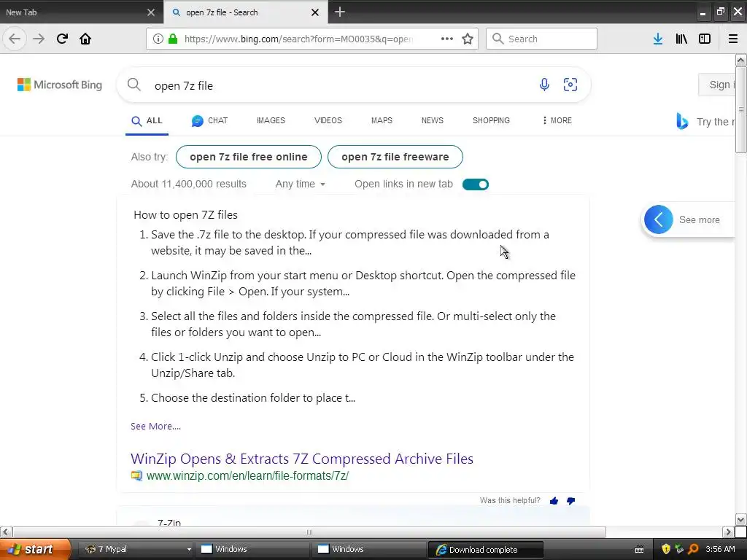Click the Windows start button
The height and width of the screenshot is (560, 747).
pyautogui.click(x=35, y=549)
